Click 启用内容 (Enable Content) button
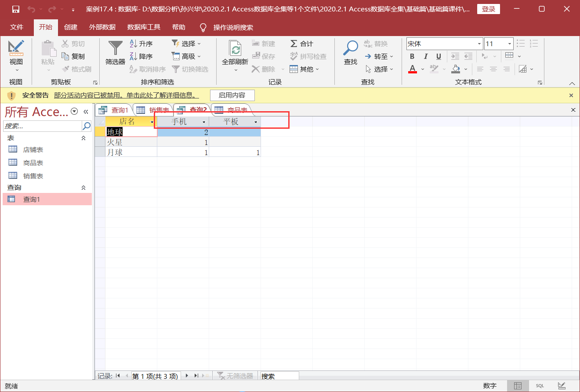This screenshot has width=580, height=392. pos(232,95)
